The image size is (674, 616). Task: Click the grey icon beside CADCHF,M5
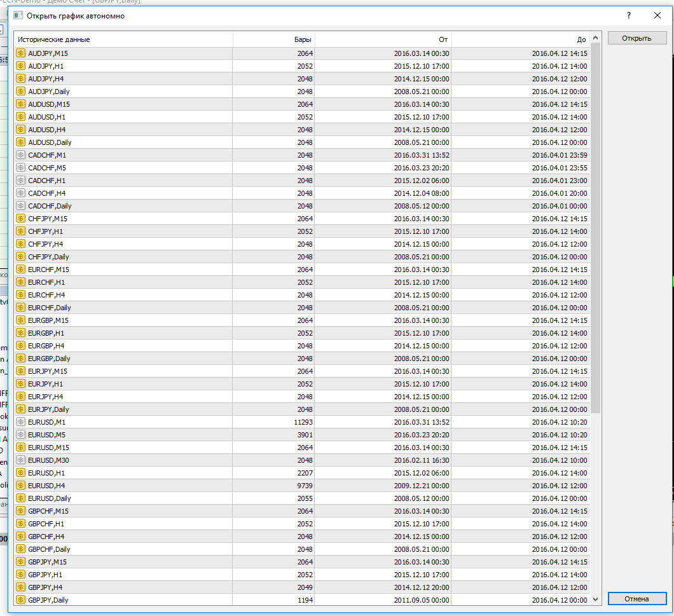(20, 168)
